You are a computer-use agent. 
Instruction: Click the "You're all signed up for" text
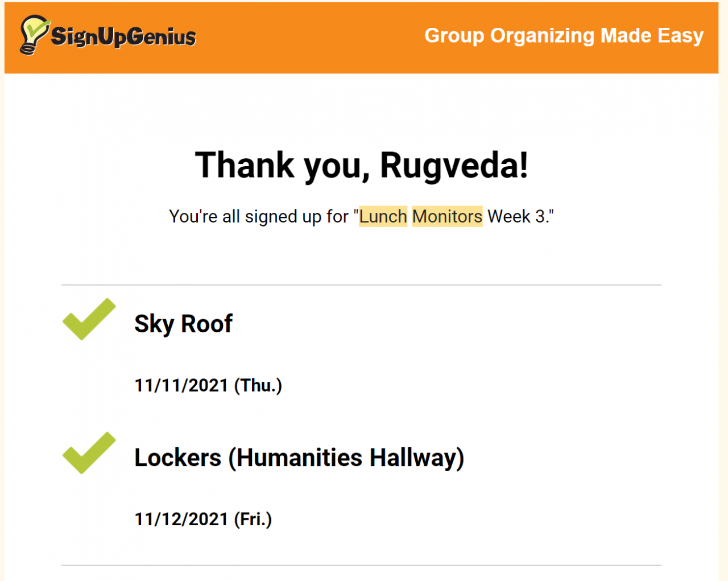259,217
